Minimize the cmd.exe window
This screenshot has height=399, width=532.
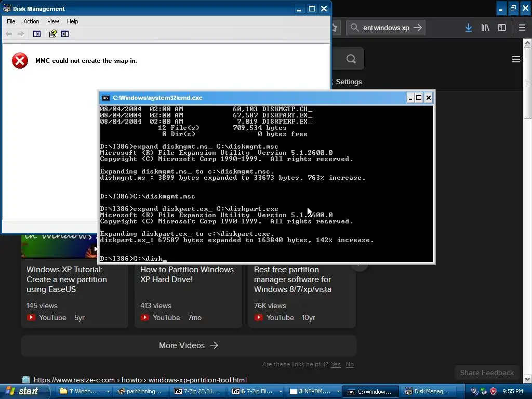coord(410,98)
